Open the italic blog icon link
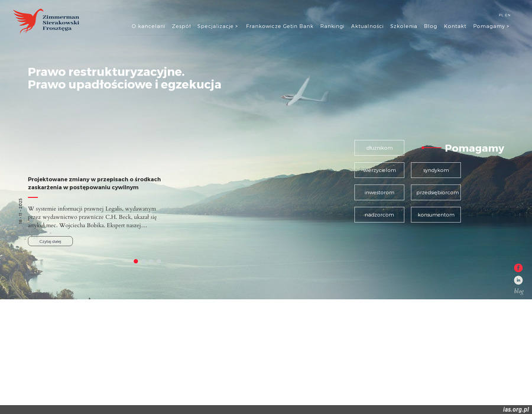Image resolution: width=532 pixels, height=414 pixels. point(518,290)
